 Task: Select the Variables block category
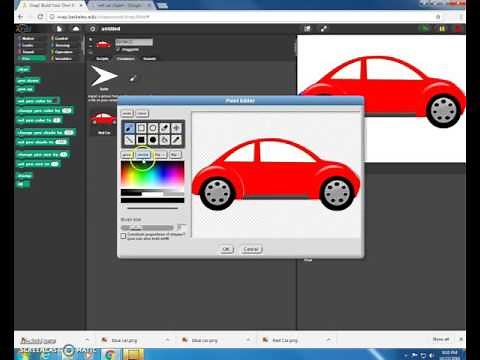point(65,59)
